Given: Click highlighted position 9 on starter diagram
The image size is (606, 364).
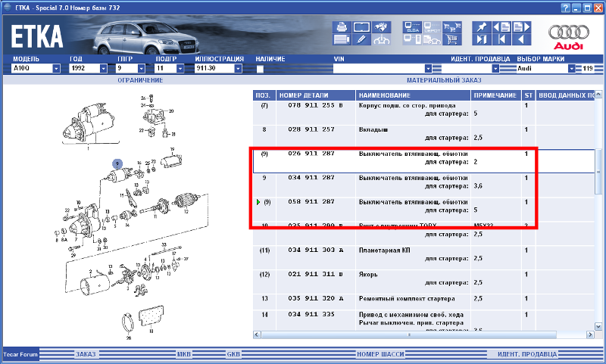Looking at the screenshot, I should 117,164.
